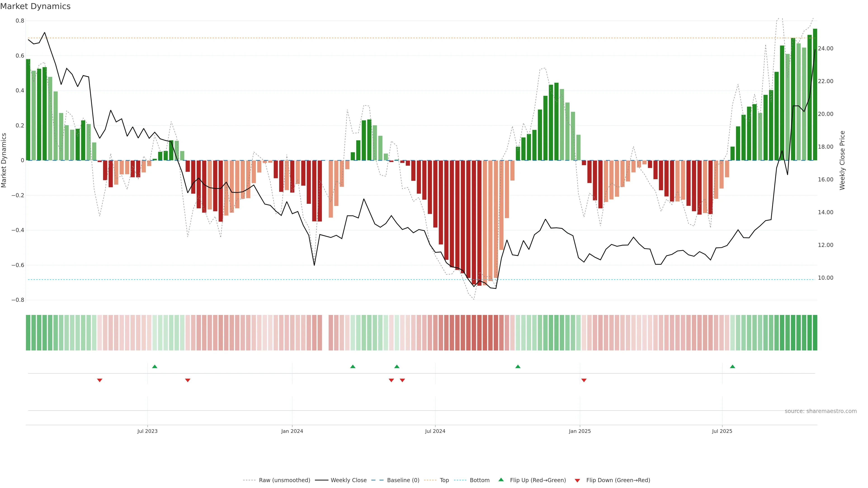The image size is (868, 488).
Task: Click the flip up marker before Jan 2025
Action: 518,366
